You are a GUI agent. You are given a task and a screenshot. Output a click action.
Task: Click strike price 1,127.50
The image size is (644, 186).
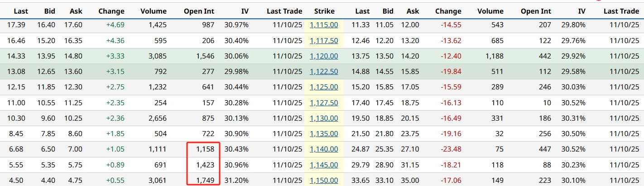[x=324, y=103]
